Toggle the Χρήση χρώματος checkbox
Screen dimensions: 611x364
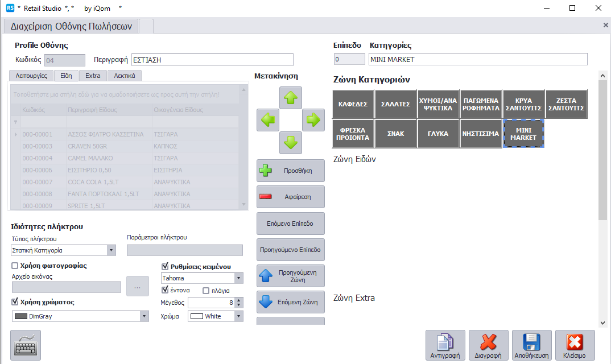[15, 302]
